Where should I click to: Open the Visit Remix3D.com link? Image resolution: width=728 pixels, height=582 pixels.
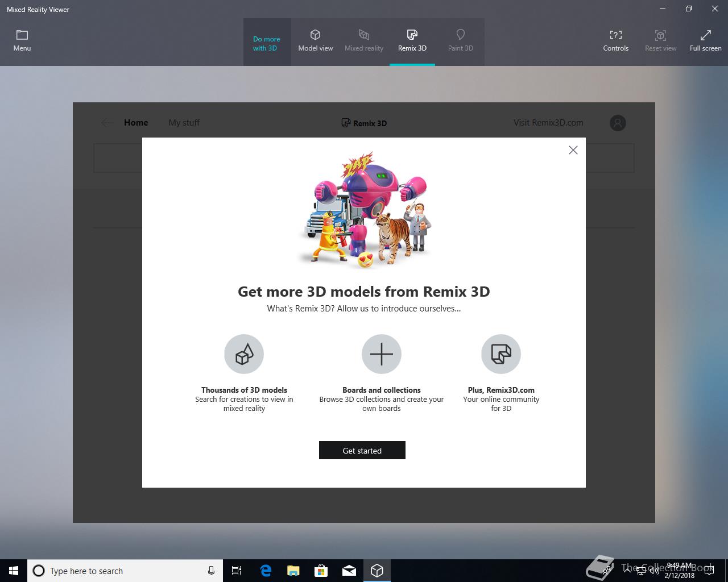click(548, 123)
